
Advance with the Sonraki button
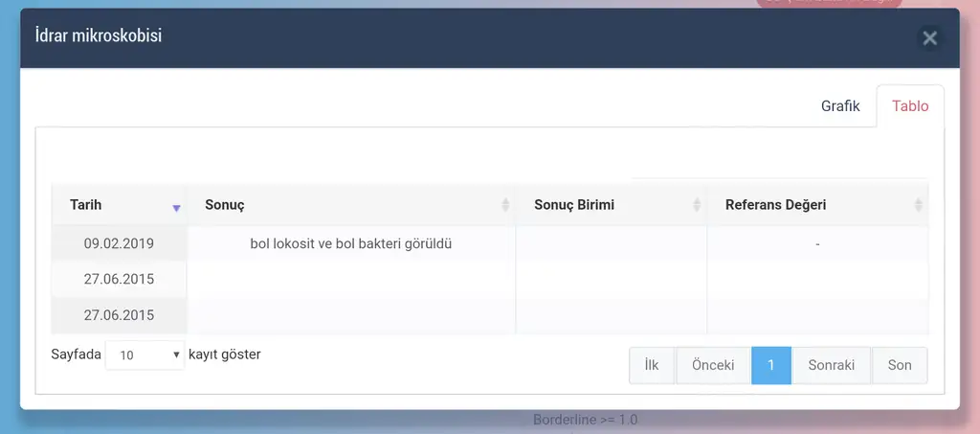coord(831,365)
